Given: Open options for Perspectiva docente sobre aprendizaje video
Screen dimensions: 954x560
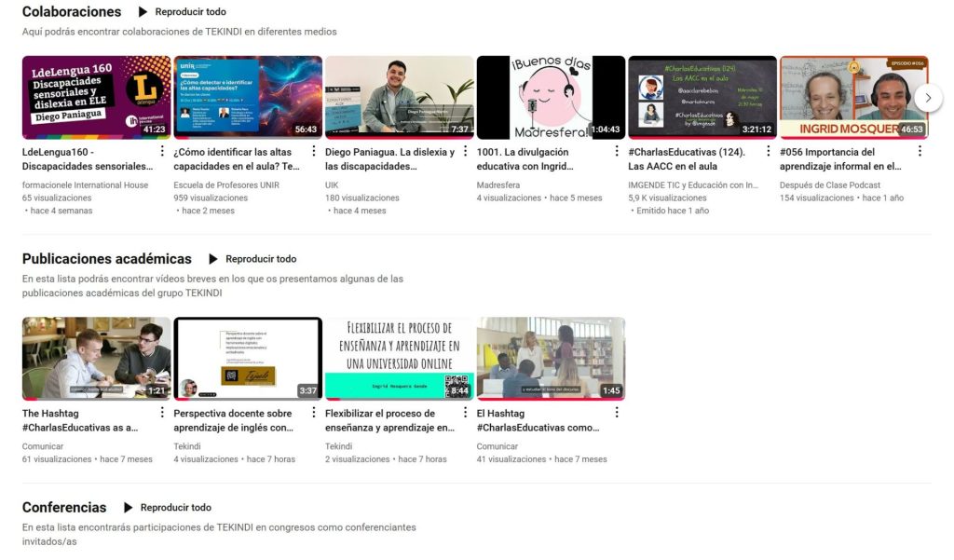Looking at the screenshot, I should pos(314,413).
